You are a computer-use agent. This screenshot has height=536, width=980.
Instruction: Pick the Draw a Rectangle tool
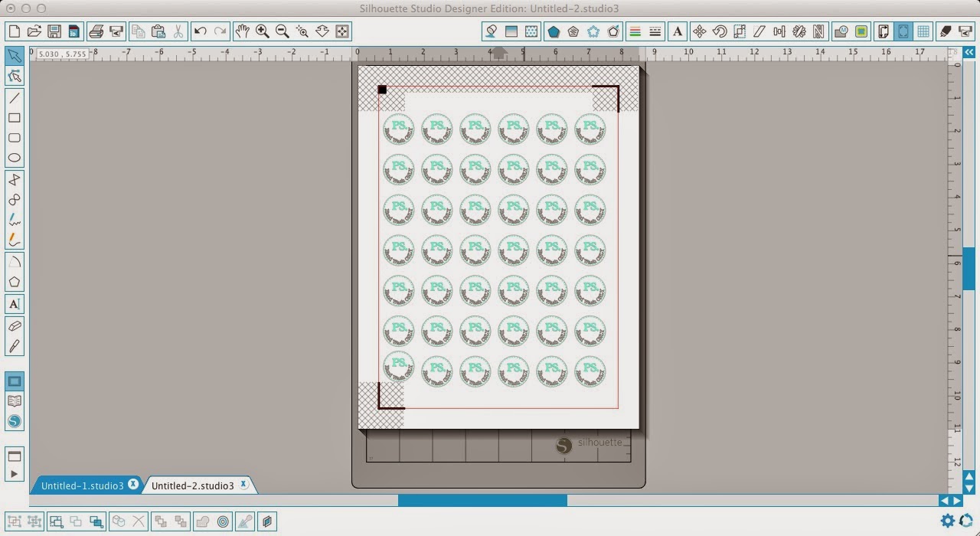pyautogui.click(x=14, y=118)
